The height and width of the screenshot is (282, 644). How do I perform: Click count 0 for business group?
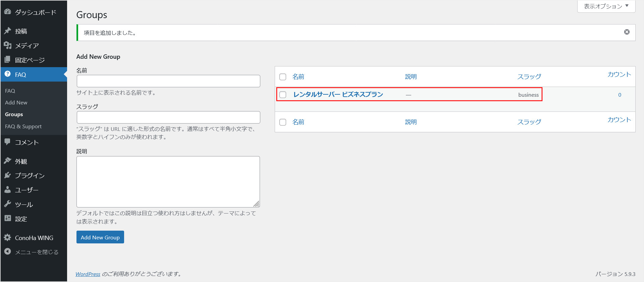tap(620, 95)
